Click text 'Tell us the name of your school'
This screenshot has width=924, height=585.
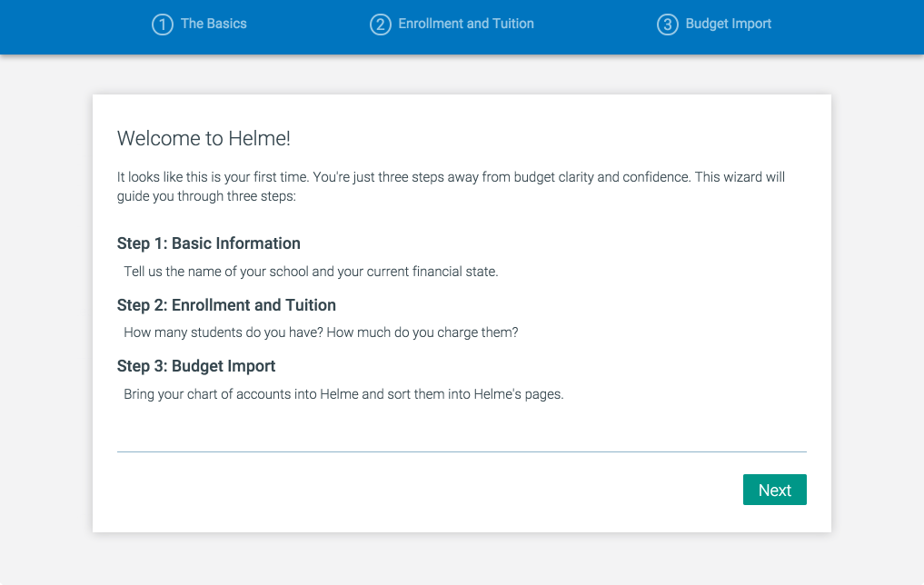click(215, 272)
